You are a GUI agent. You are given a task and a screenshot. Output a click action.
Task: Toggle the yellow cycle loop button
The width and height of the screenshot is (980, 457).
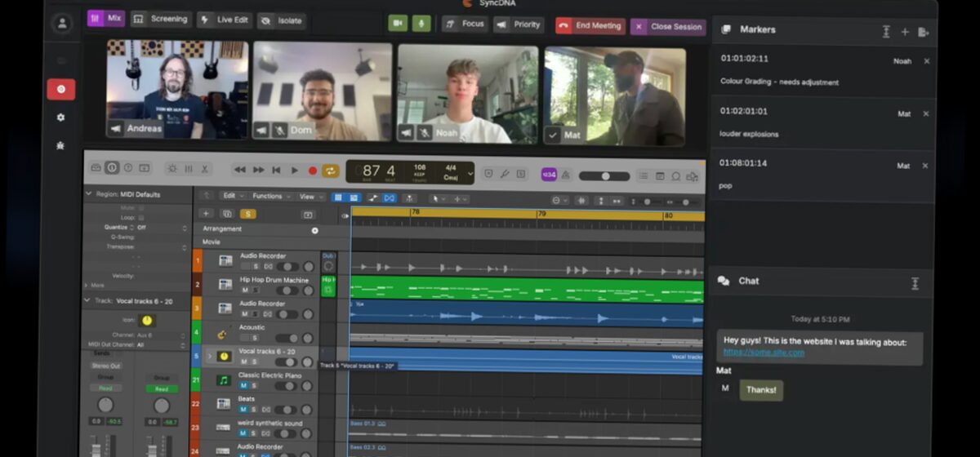click(331, 171)
